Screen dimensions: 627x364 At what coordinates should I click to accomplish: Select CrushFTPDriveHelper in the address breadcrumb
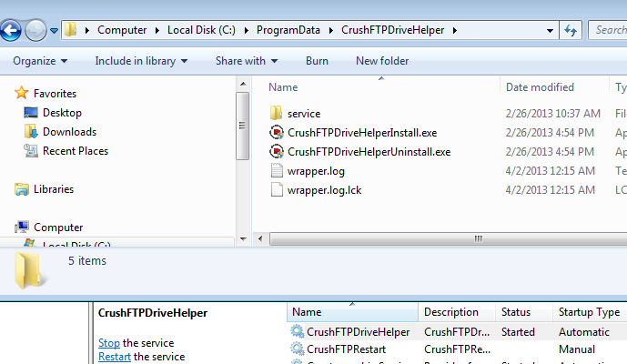point(393,30)
